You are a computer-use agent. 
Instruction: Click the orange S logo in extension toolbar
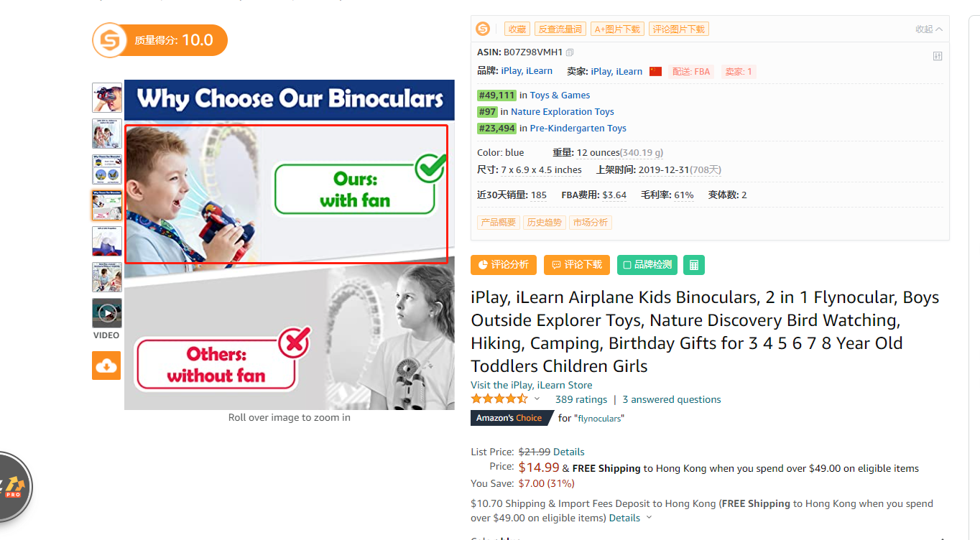pyautogui.click(x=483, y=29)
